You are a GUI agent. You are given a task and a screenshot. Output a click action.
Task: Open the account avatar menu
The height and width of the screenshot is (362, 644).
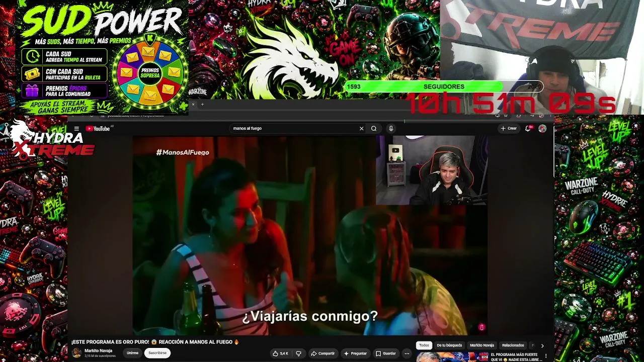[x=542, y=129]
